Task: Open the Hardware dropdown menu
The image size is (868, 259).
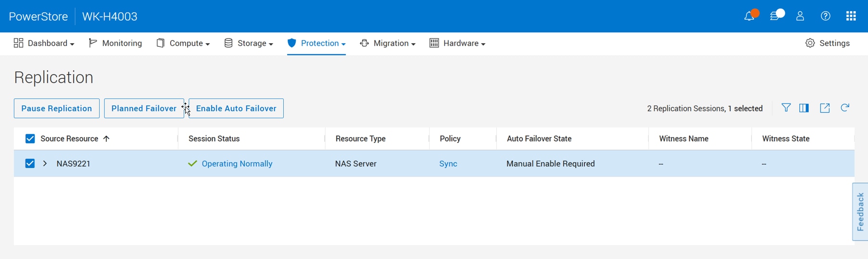Action: tap(457, 43)
